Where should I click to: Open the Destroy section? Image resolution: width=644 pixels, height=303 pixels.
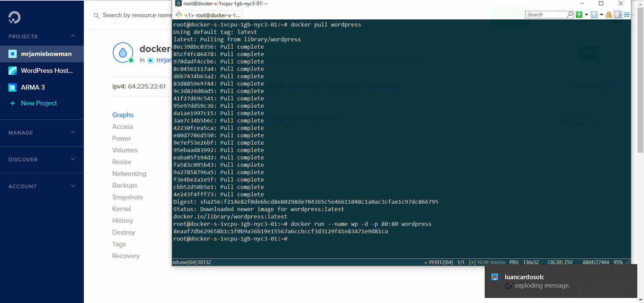point(123,232)
